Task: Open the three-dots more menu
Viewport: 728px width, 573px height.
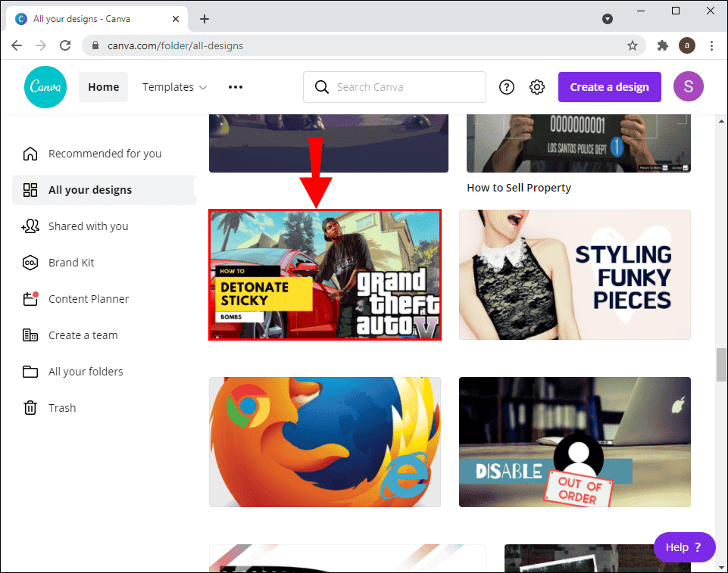Action: click(x=235, y=86)
